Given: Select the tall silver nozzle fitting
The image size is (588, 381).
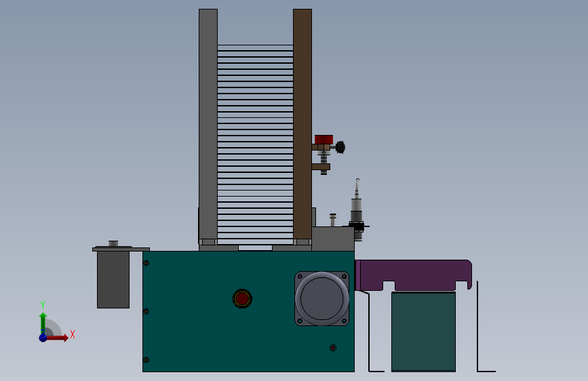Looking at the screenshot, I should click(357, 209).
